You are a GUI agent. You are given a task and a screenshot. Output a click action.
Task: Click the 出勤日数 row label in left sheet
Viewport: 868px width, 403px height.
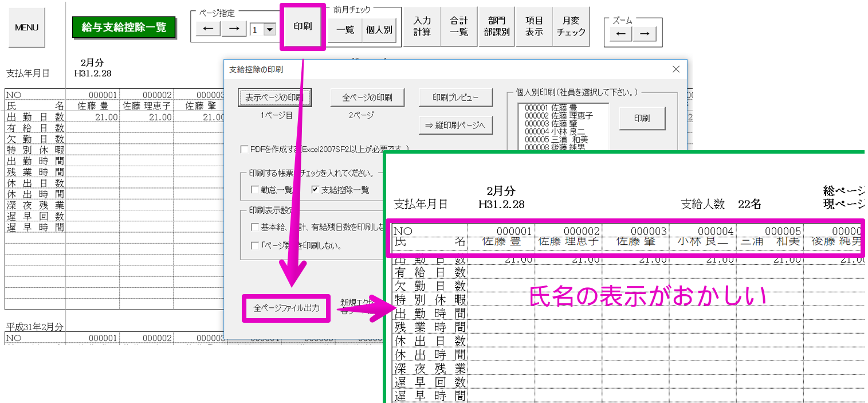pos(35,117)
